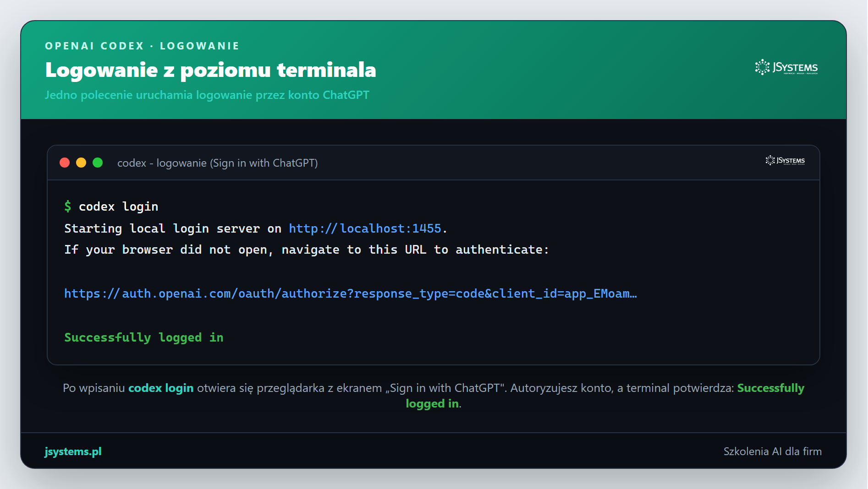The image size is (868, 489).
Task: Click the 'If your browser did not open' line
Action: tap(307, 250)
